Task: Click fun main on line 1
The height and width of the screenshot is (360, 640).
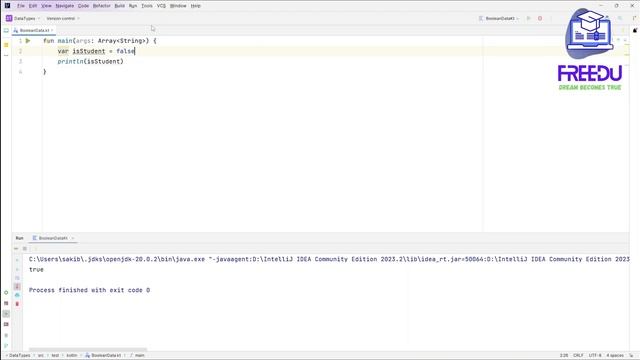Action: (x=58, y=41)
